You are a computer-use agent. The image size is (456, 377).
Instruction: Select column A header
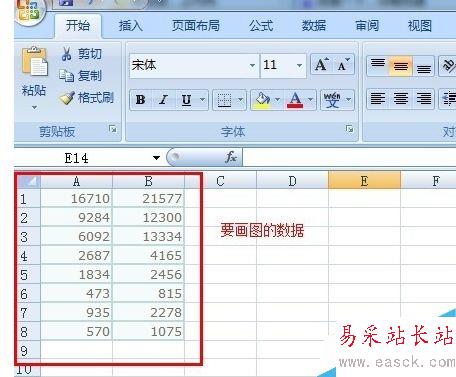pos(76,181)
